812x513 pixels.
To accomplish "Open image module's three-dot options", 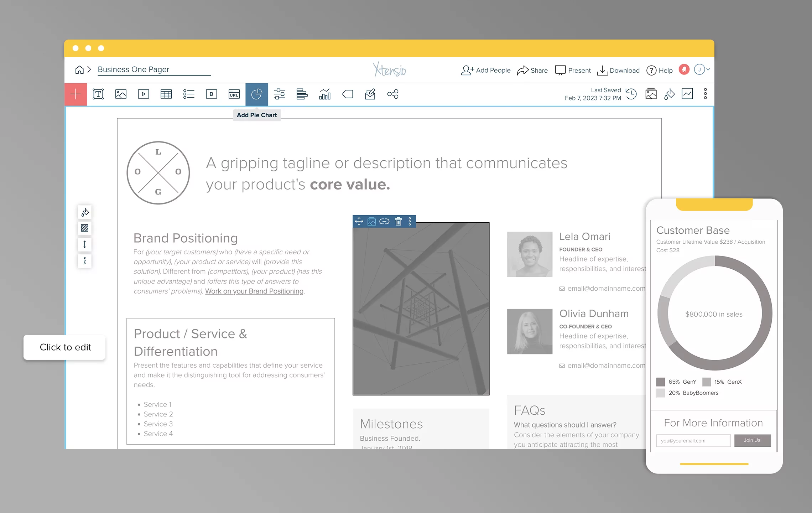I will (410, 222).
